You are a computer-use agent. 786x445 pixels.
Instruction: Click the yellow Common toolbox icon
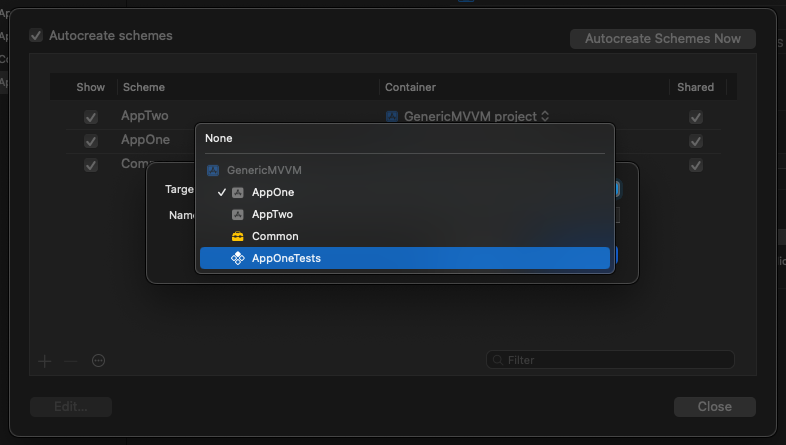tap(238, 236)
